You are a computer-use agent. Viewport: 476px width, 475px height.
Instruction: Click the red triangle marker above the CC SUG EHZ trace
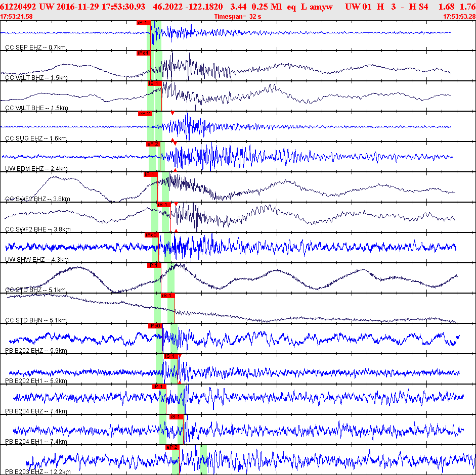tap(172, 113)
